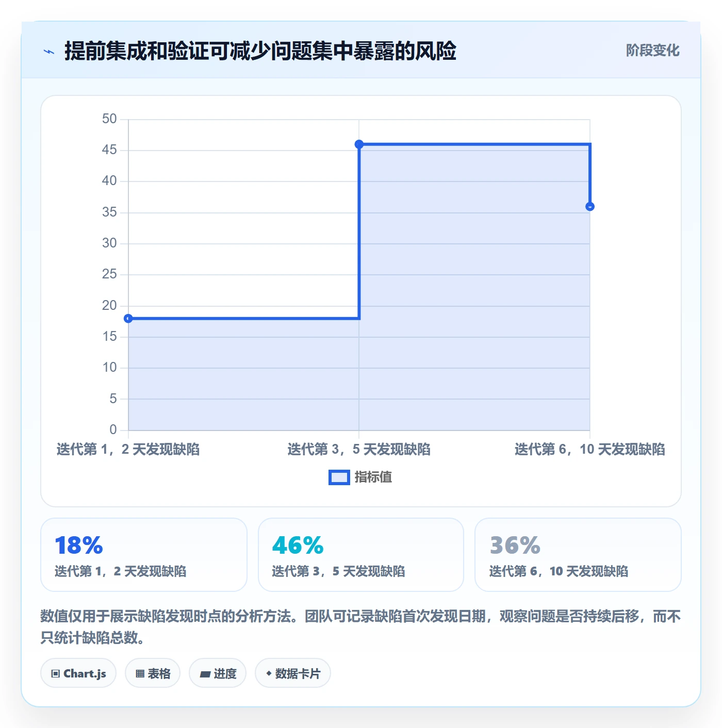The image size is (722, 728).
Task: Click the data point at value 36
Action: [x=590, y=207]
